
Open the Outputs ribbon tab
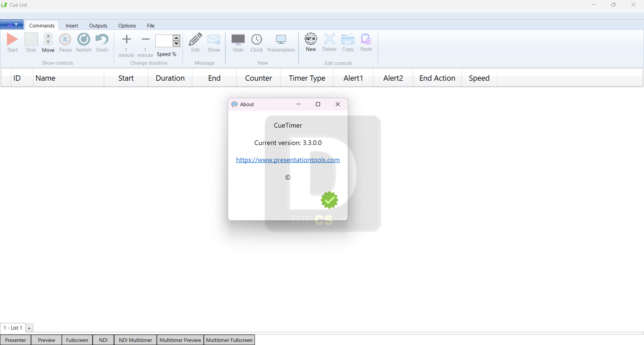click(98, 25)
